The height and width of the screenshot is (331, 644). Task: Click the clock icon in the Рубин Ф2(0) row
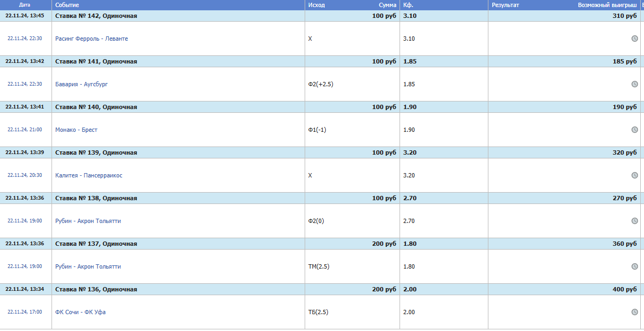pos(634,221)
